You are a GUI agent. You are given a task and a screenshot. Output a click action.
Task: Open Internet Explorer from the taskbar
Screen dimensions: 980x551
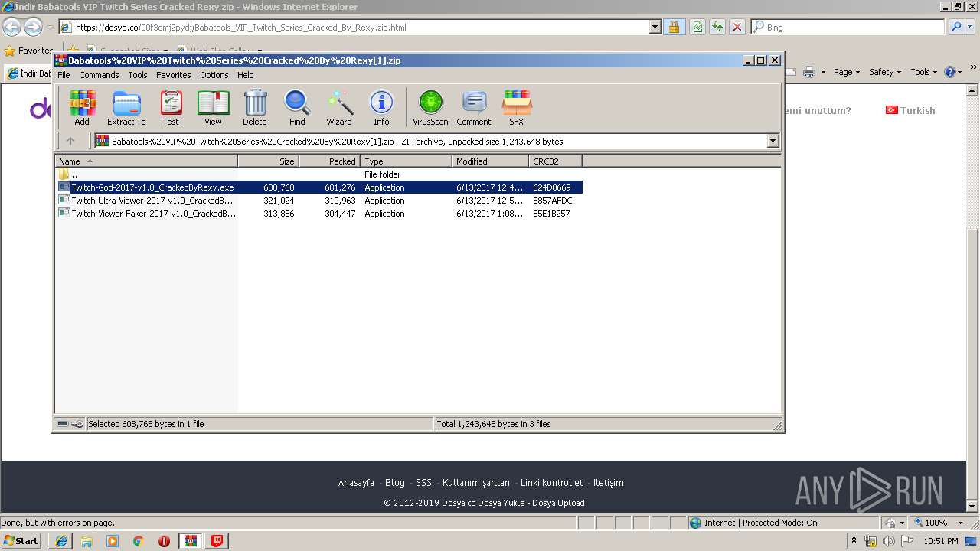[x=61, y=541]
